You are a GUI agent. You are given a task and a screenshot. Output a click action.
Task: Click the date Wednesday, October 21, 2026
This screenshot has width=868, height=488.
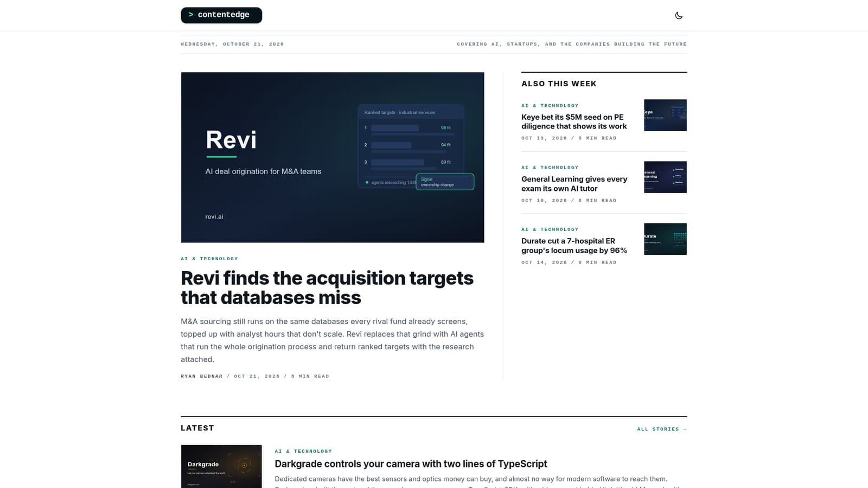point(232,44)
